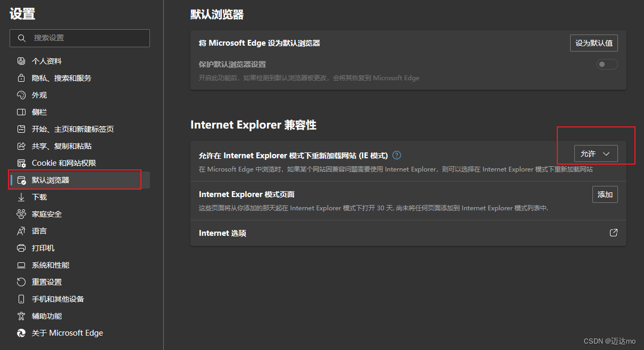
Task: Click the Internet 选项 row
Action: pyautogui.click(x=408, y=233)
